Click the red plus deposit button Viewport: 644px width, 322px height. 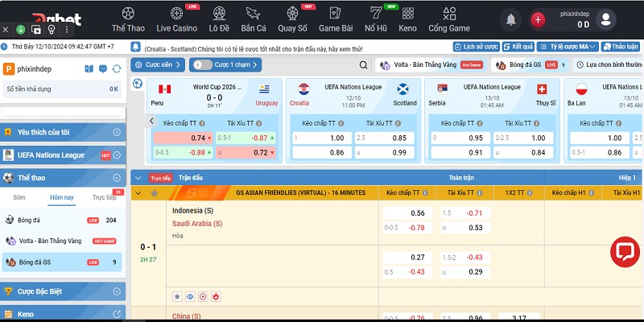(x=539, y=19)
